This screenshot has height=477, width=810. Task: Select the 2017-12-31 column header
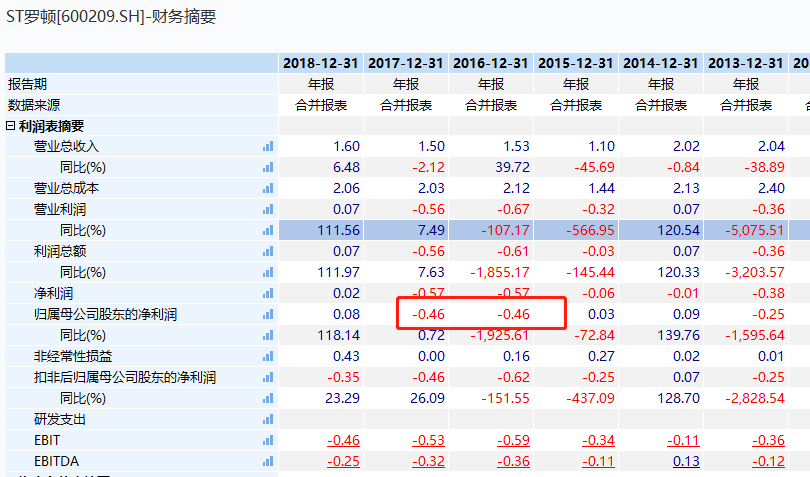point(406,63)
